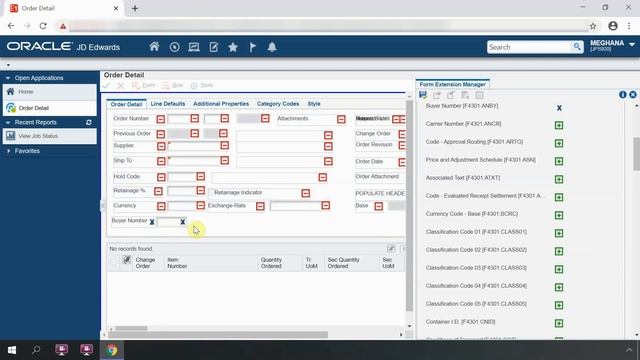This screenshot has width=640, height=360.
Task: Add Price and Adjustment Schedule field
Action: click(559, 161)
